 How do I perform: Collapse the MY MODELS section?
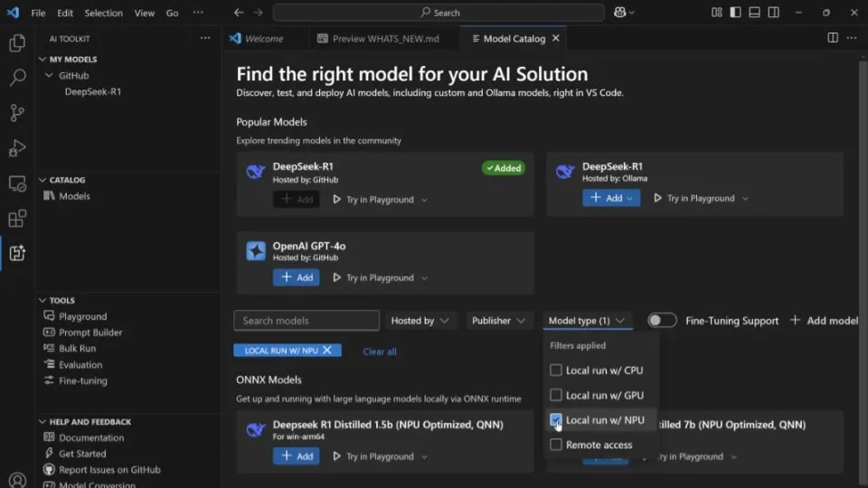click(x=42, y=60)
